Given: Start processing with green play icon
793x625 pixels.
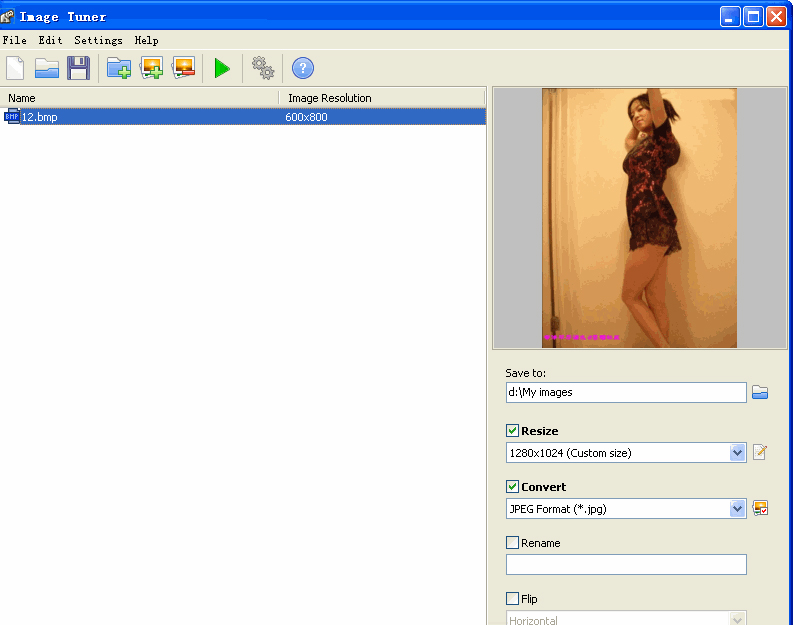Looking at the screenshot, I should coord(222,68).
